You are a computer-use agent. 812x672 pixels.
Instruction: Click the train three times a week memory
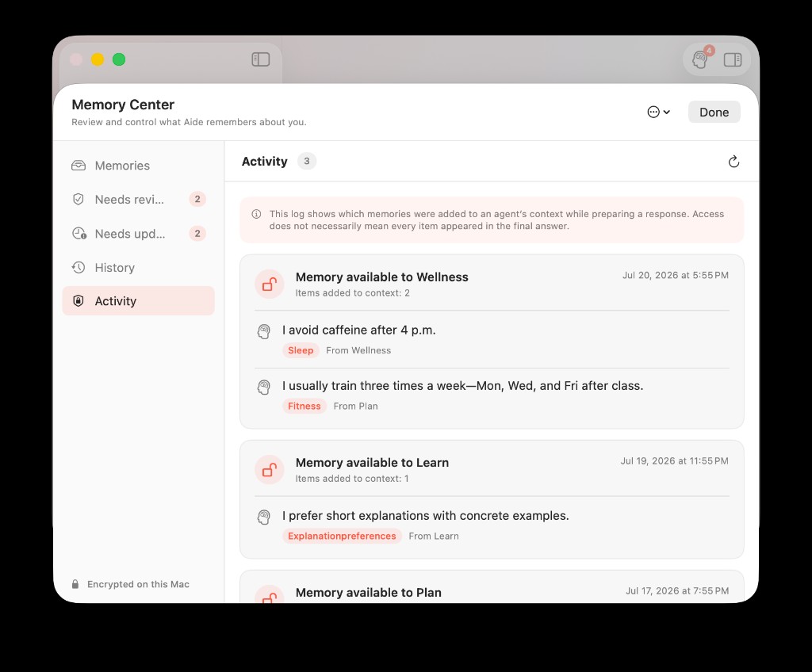point(462,386)
